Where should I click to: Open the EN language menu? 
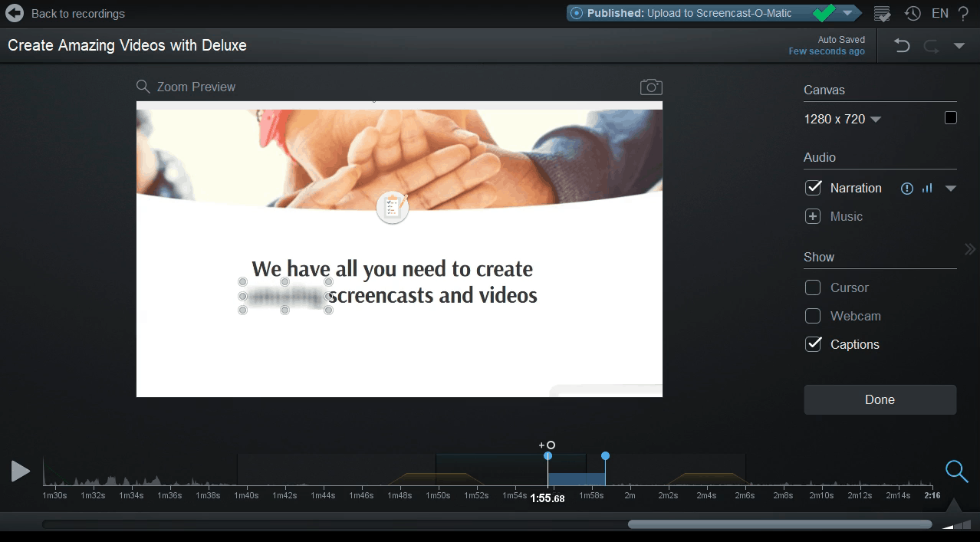click(939, 13)
